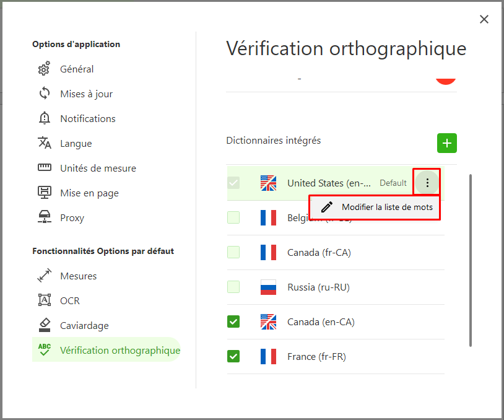Screen dimensions: 504x420
Task: Click the OCR text recognition icon
Action: [45, 300]
